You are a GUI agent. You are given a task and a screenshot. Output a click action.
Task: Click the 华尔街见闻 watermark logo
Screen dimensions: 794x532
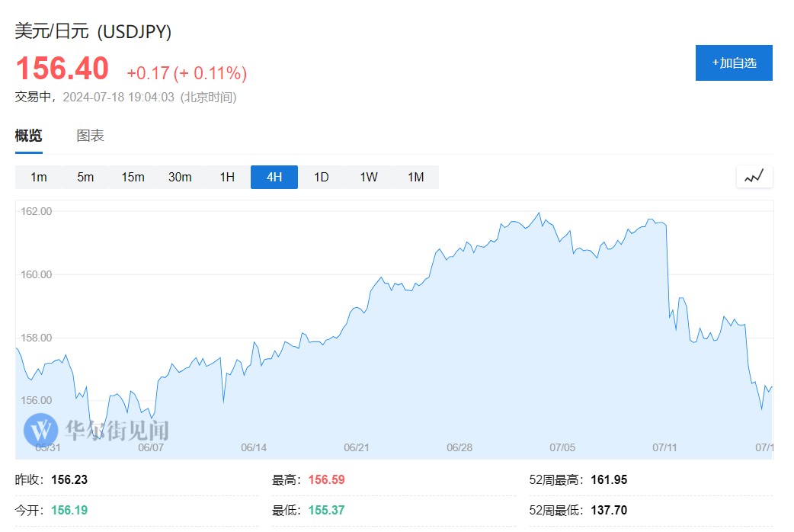(x=96, y=431)
